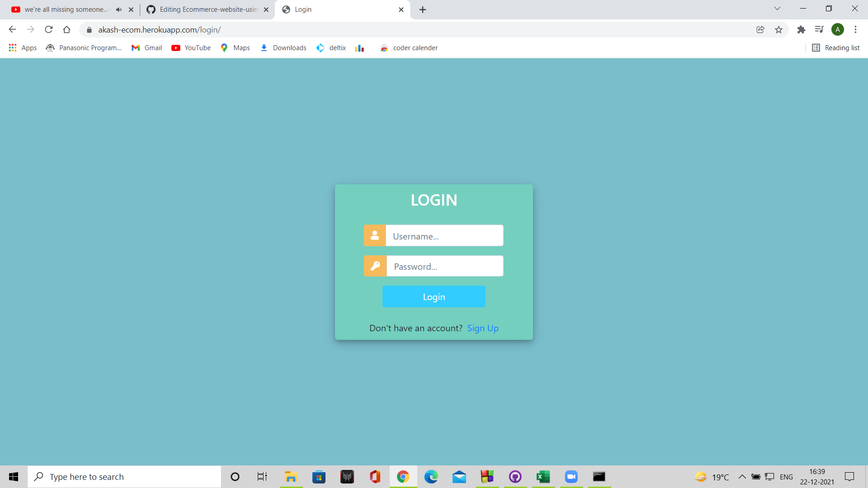Click the Chrome profile avatar

pos(837,30)
